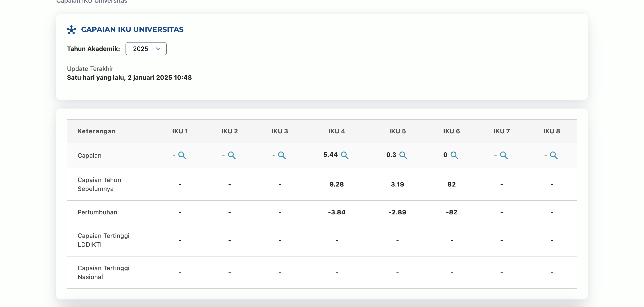
Task: Click the IKU 4 growth value -3.84
Action: (336, 212)
